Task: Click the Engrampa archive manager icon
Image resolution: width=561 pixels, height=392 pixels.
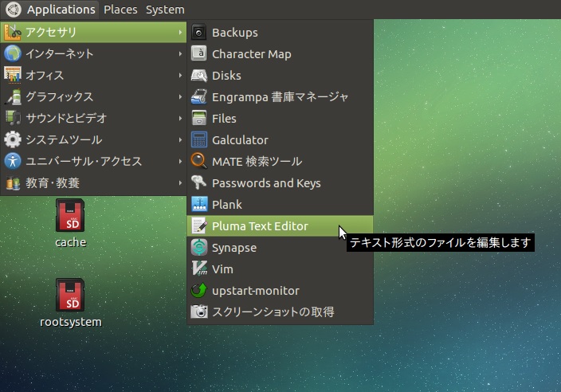Action: (x=199, y=97)
